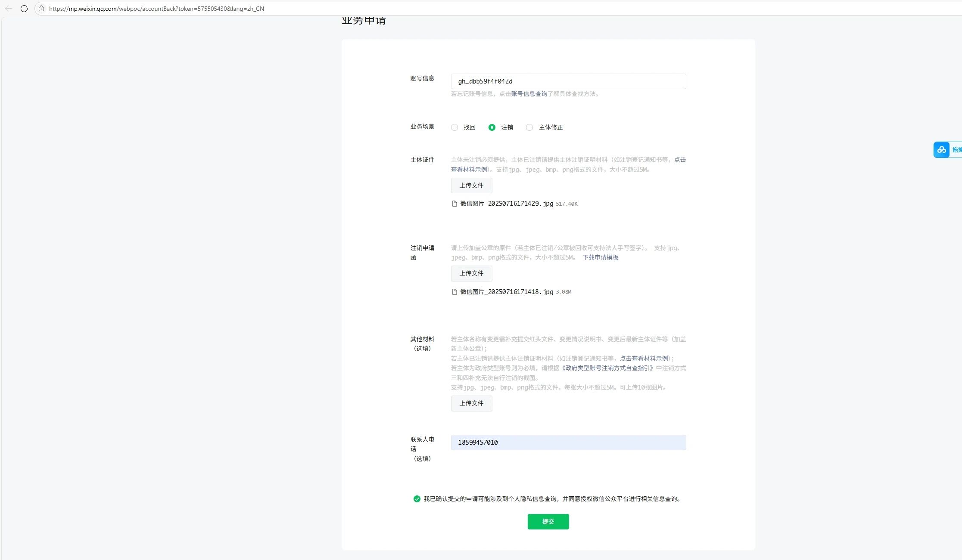This screenshot has width=962, height=560.
Task: Open the 账号信息查询 link
Action: [529, 94]
